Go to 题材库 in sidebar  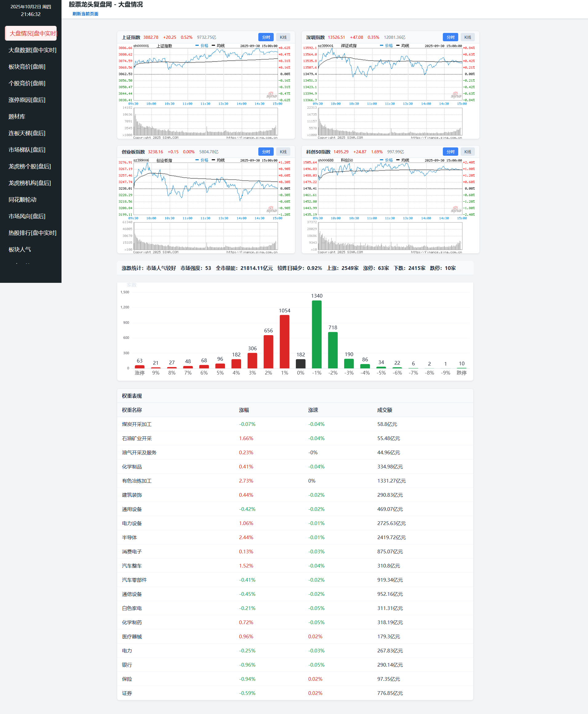point(17,117)
